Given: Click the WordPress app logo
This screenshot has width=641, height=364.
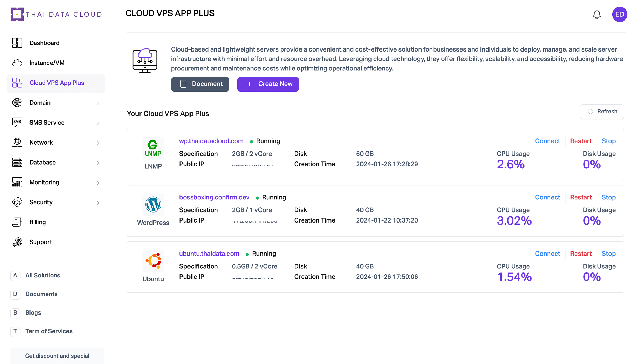Looking at the screenshot, I should 153,205.
